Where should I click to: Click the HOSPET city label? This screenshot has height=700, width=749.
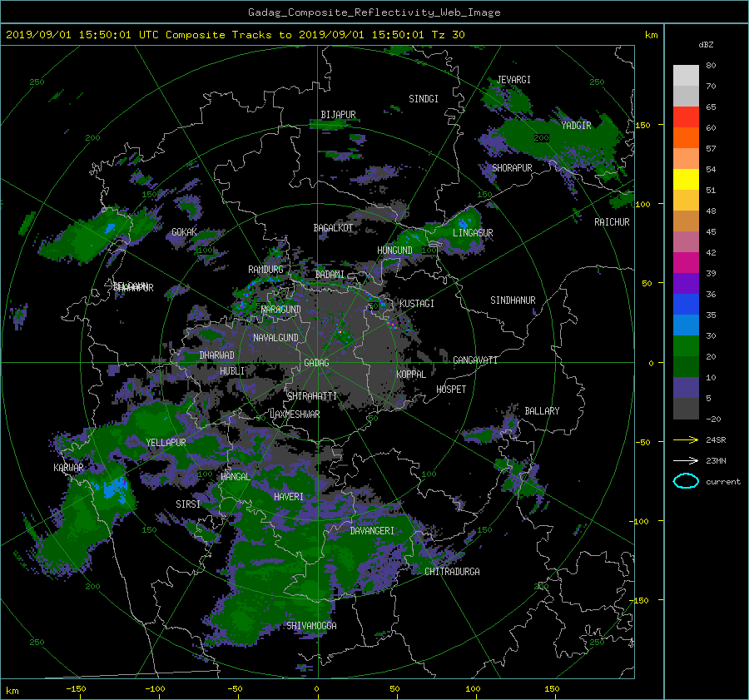pos(451,390)
